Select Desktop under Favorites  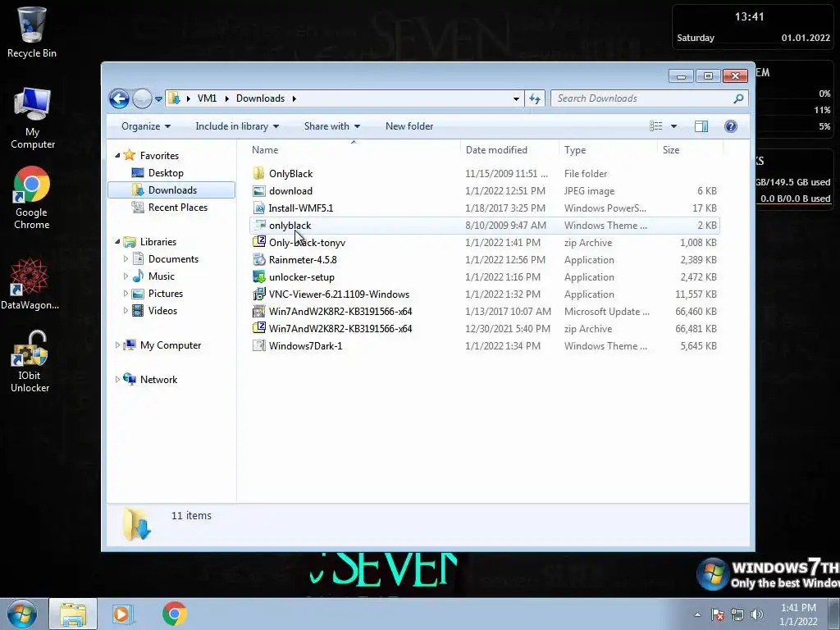[x=166, y=173]
